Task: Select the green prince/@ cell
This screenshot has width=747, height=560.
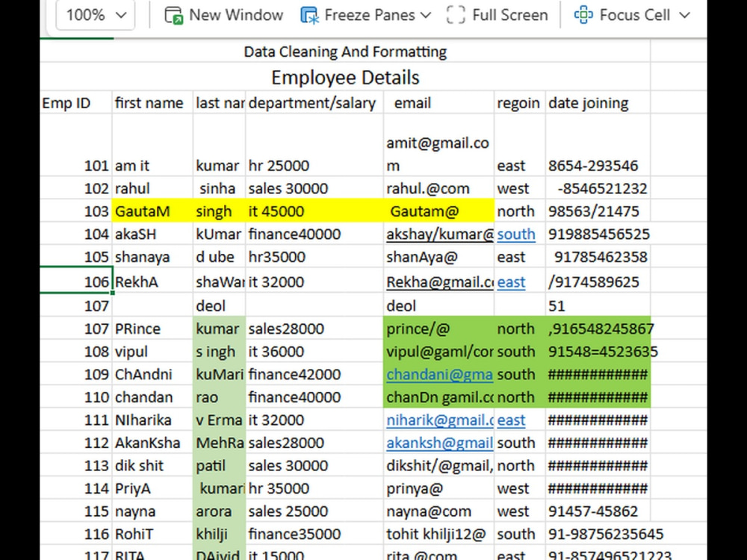Action: [438, 329]
